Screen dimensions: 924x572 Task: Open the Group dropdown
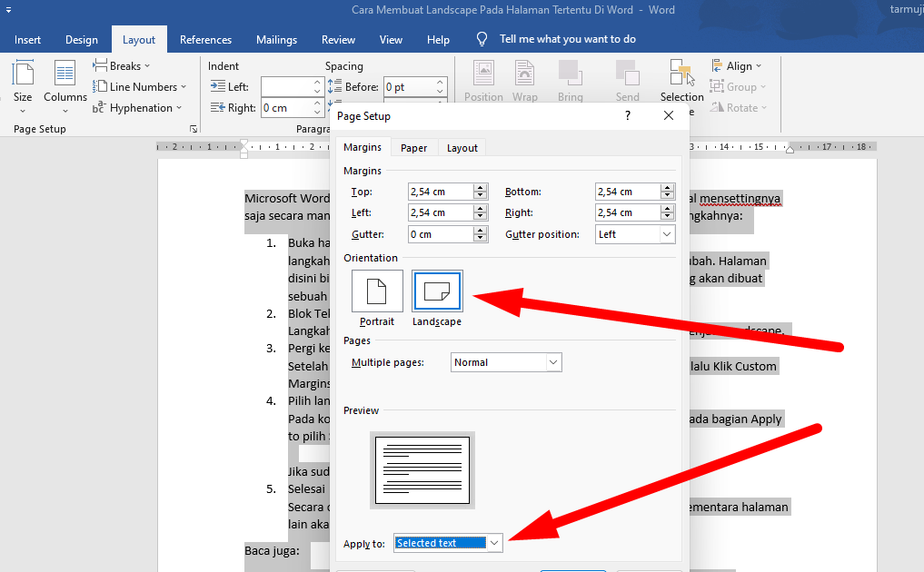pos(738,86)
